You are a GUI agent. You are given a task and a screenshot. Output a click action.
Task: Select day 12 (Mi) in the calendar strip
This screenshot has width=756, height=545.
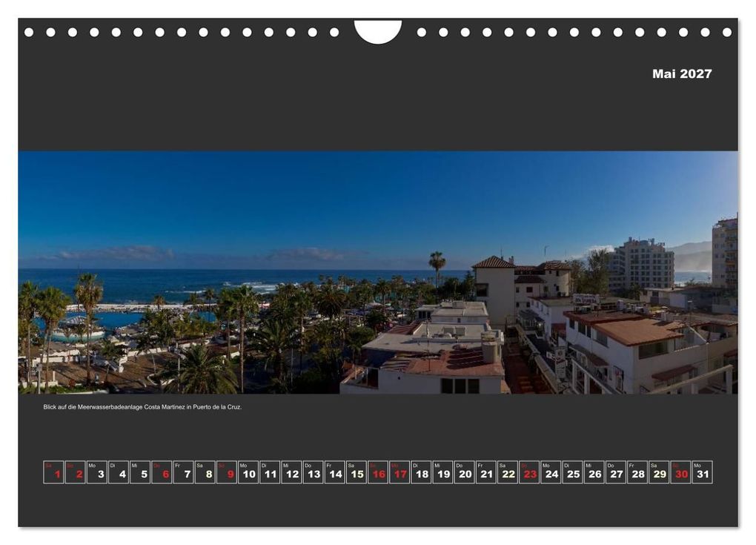(291, 472)
